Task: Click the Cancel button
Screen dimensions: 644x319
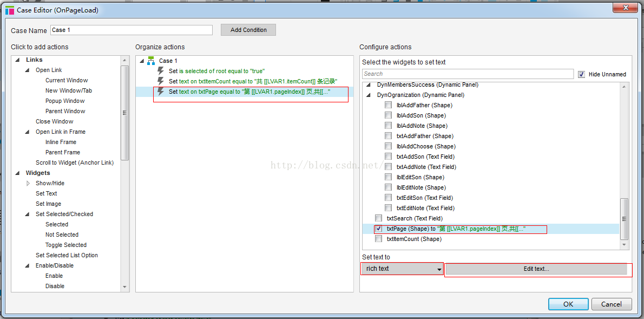Action: pyautogui.click(x=612, y=304)
